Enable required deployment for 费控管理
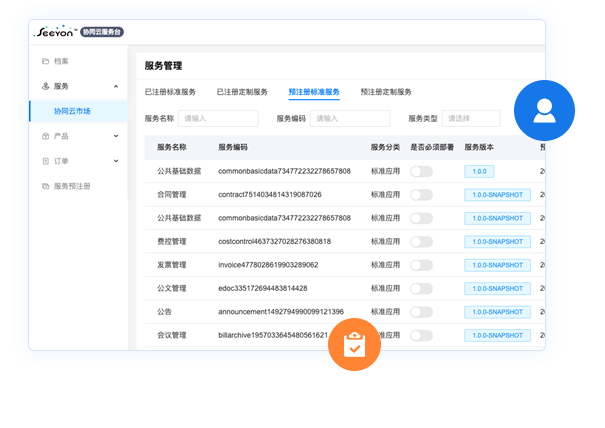This screenshot has height=428, width=605. click(x=421, y=242)
